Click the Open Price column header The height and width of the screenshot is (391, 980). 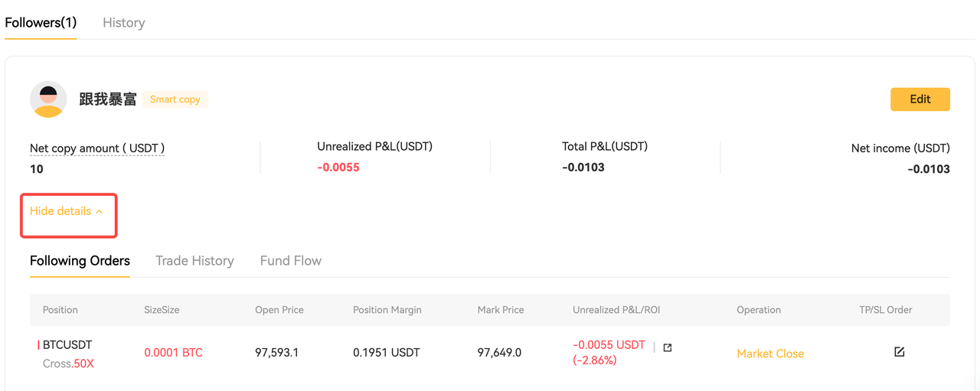coord(279,310)
